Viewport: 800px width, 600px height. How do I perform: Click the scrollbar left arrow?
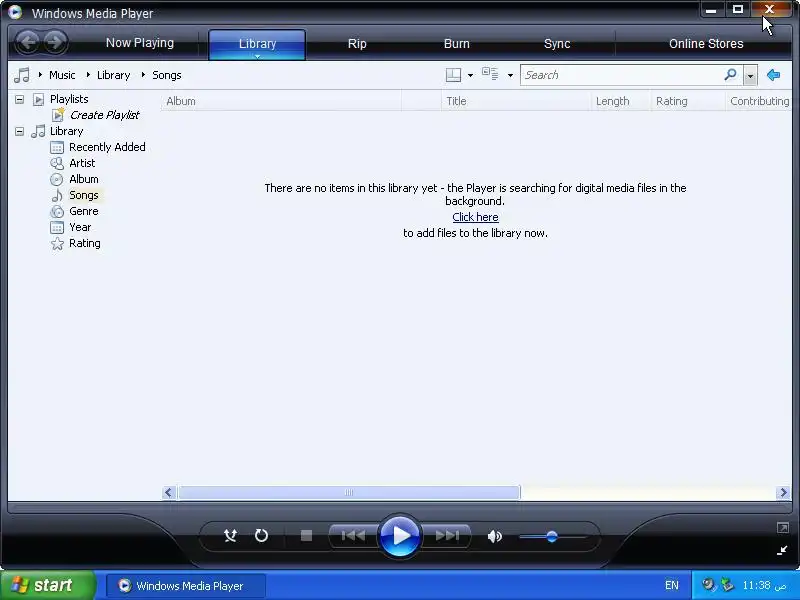click(x=169, y=492)
